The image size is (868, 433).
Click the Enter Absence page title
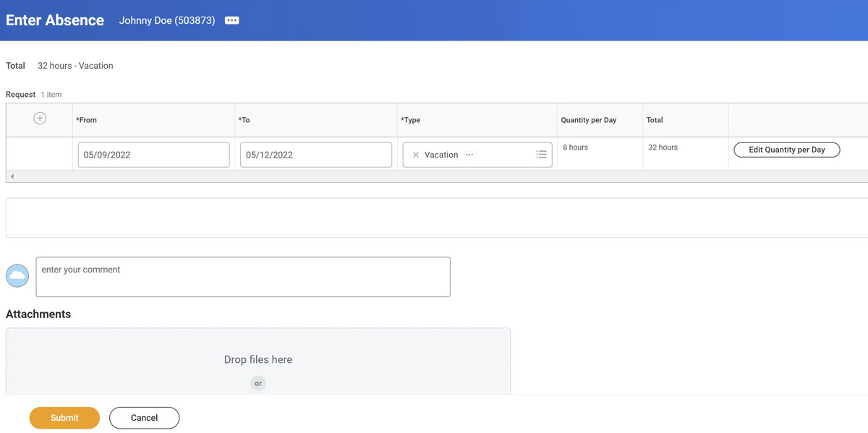click(55, 20)
